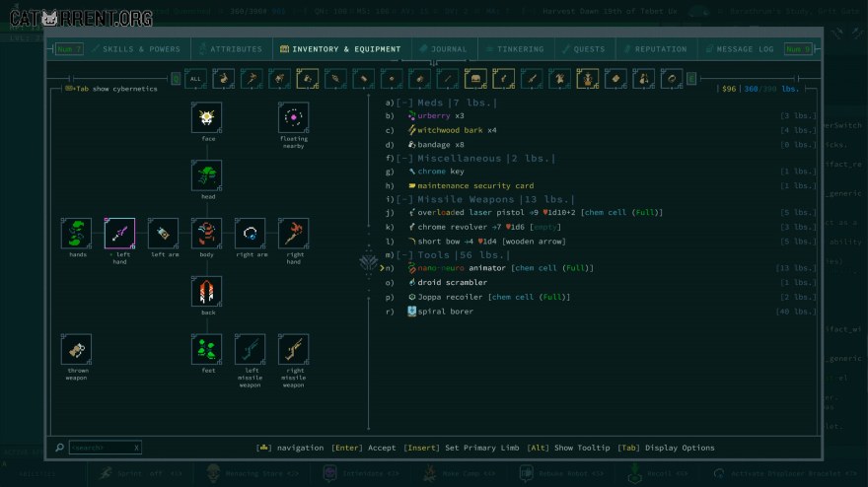Click the chest-shaped category filter icon
Image resolution: width=868 pixels, height=487 pixels.
click(475, 79)
